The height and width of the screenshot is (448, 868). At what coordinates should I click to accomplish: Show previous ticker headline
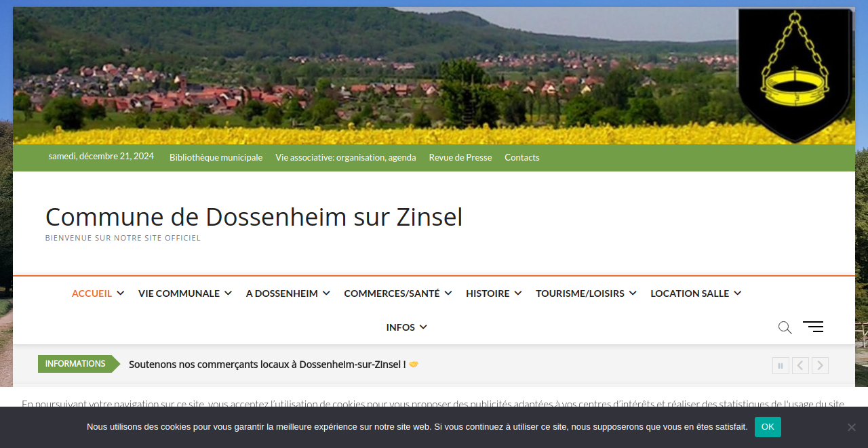(x=800, y=366)
